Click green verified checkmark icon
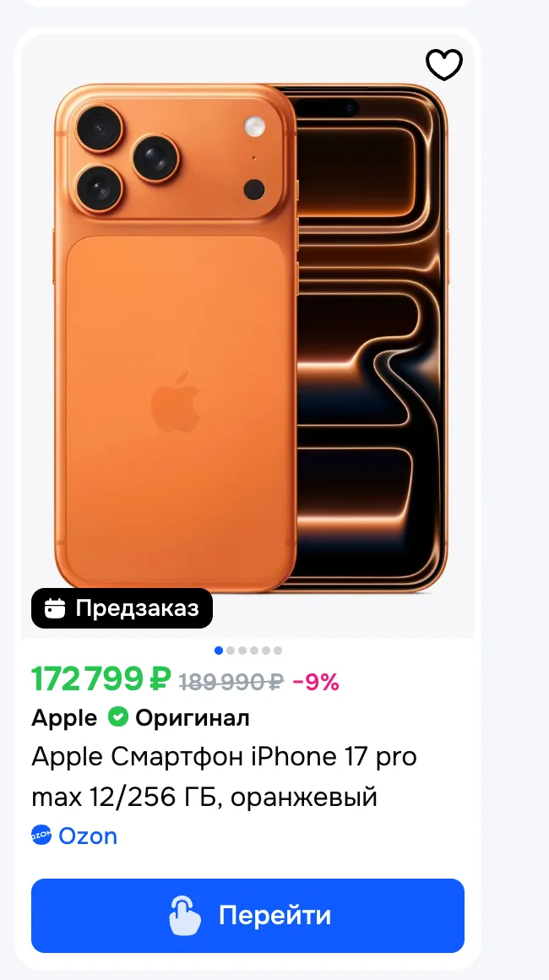549x980 pixels. [x=117, y=717]
